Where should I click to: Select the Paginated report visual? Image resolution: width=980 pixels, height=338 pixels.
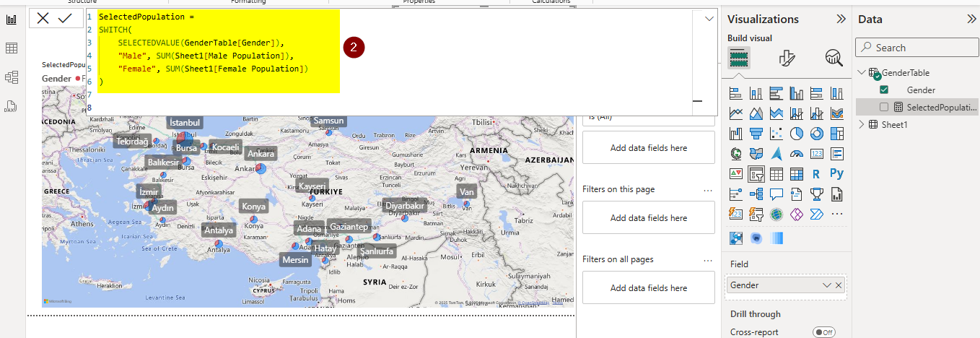(837, 194)
